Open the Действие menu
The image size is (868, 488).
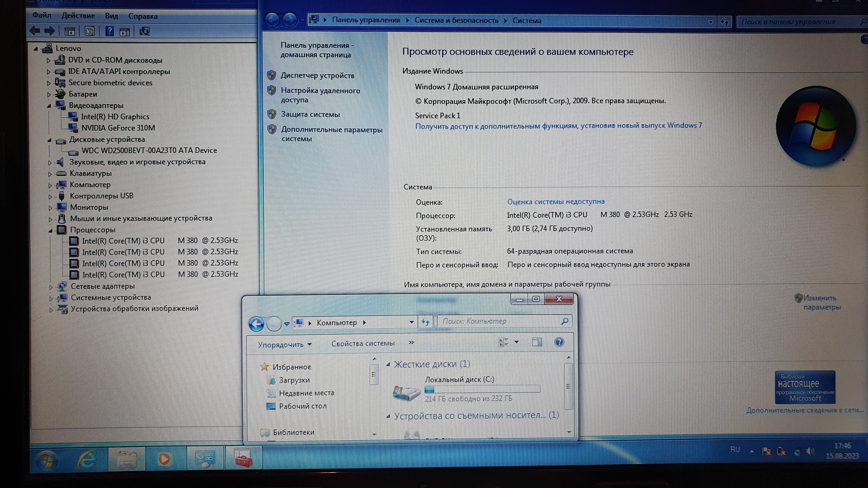click(78, 16)
